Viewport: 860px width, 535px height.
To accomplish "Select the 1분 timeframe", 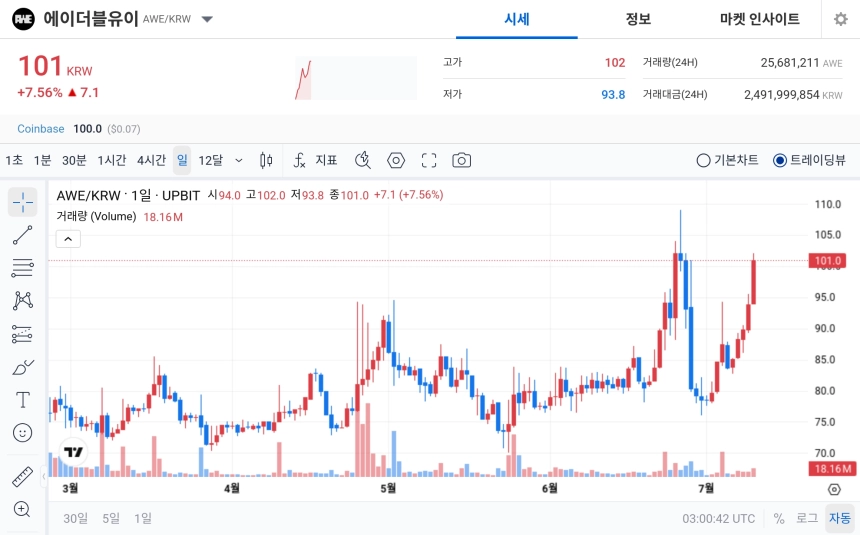I will click(x=42, y=160).
